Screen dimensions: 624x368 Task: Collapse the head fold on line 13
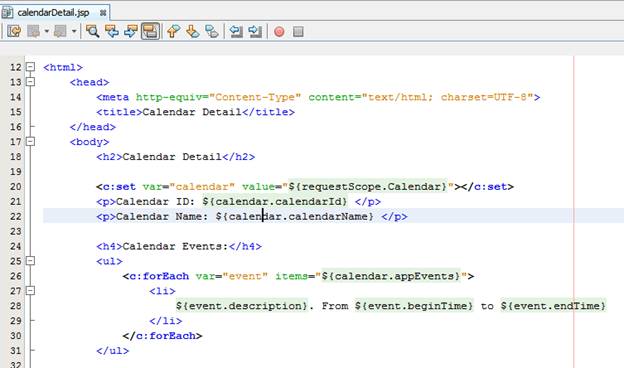pos(31,82)
